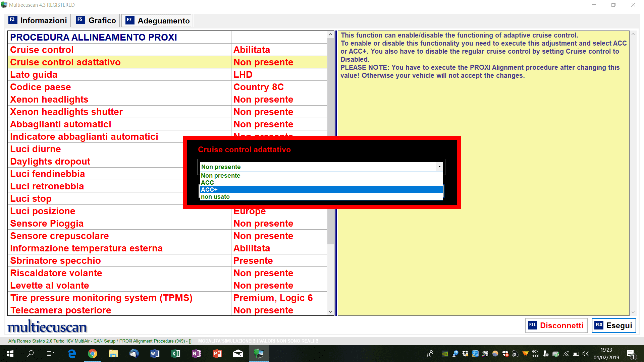Open File Explorer from the taskbar
The image size is (644, 362).
(113, 354)
